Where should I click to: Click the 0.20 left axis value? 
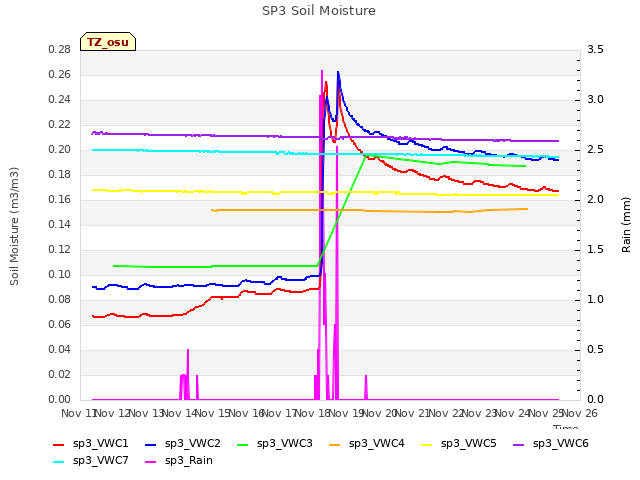click(x=60, y=149)
